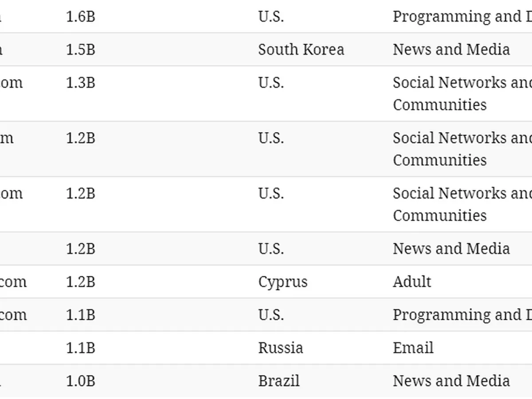The image size is (532, 399).
Task: Click the 1.2B value in Cyprus row
Action: tap(80, 282)
